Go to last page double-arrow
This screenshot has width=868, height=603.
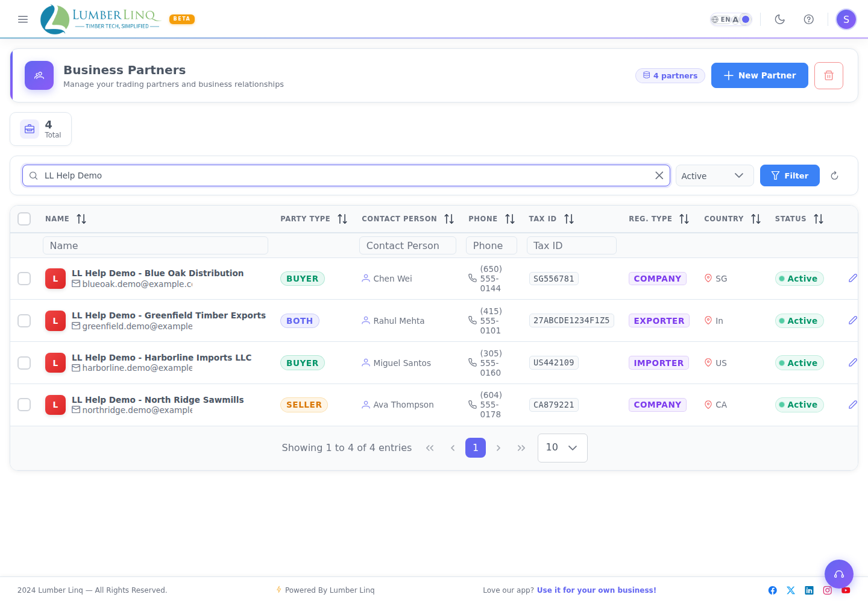(x=521, y=448)
